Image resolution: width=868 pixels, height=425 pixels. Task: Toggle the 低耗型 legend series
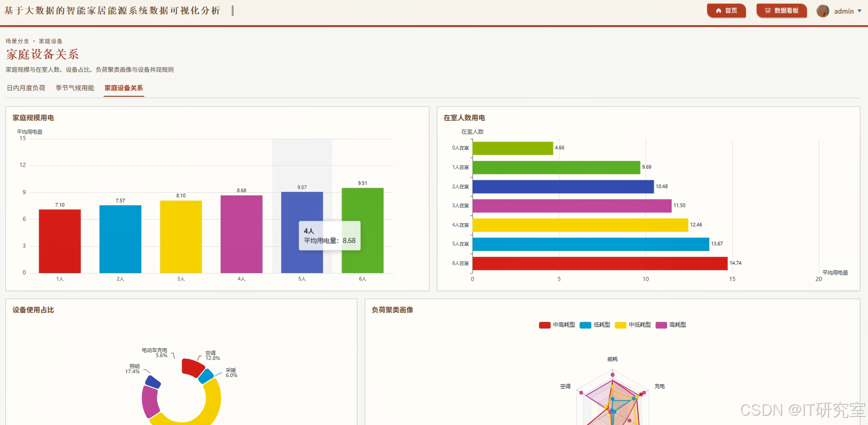(x=595, y=325)
